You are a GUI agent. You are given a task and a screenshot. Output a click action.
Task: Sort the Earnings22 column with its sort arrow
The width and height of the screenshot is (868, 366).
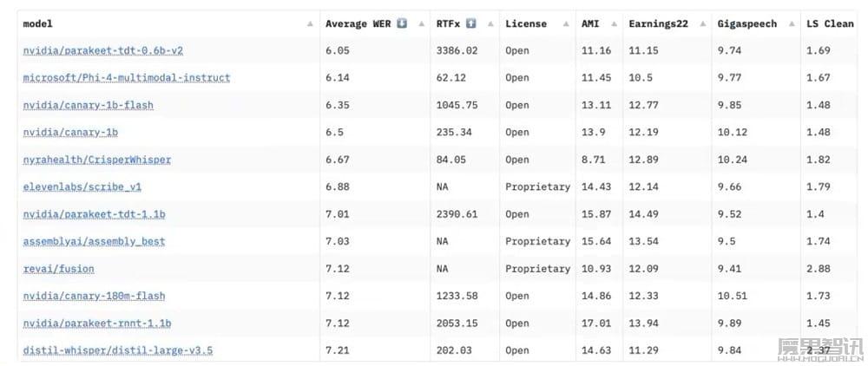pyautogui.click(x=702, y=23)
